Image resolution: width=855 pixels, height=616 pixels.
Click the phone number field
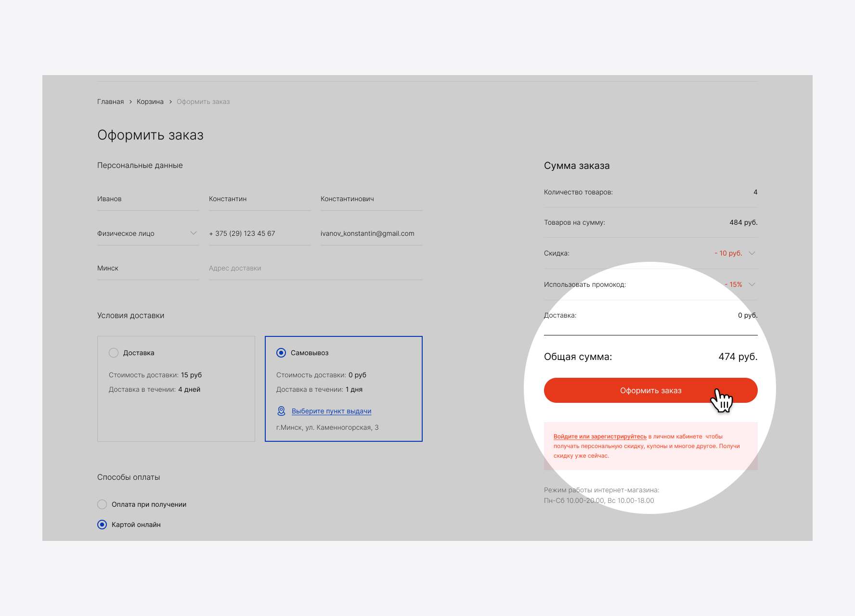click(x=259, y=233)
